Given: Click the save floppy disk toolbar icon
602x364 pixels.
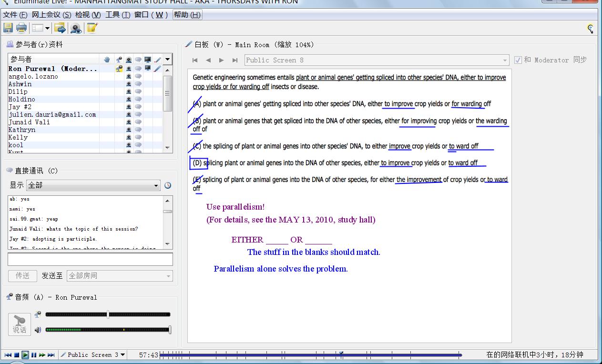Looking at the screenshot, I should tap(8, 28).
